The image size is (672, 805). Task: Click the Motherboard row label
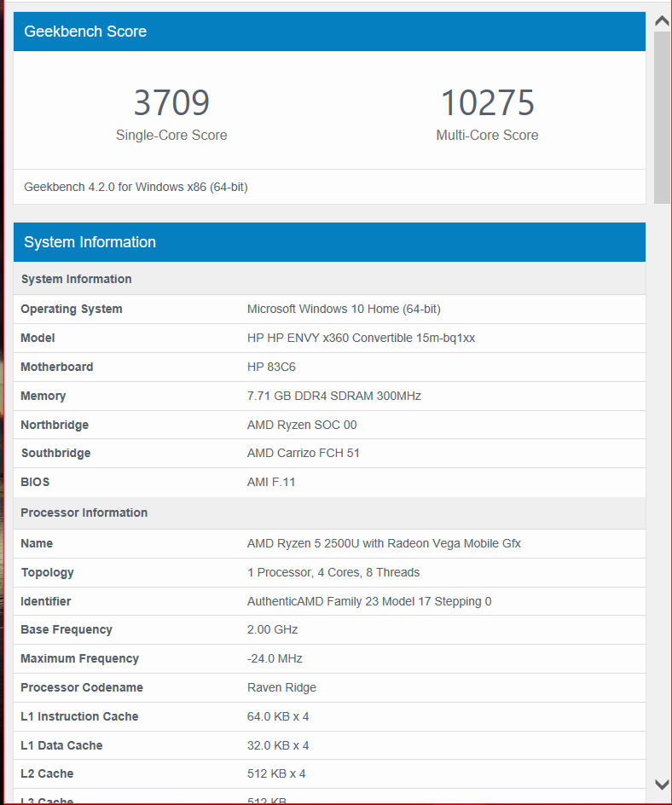click(56, 367)
